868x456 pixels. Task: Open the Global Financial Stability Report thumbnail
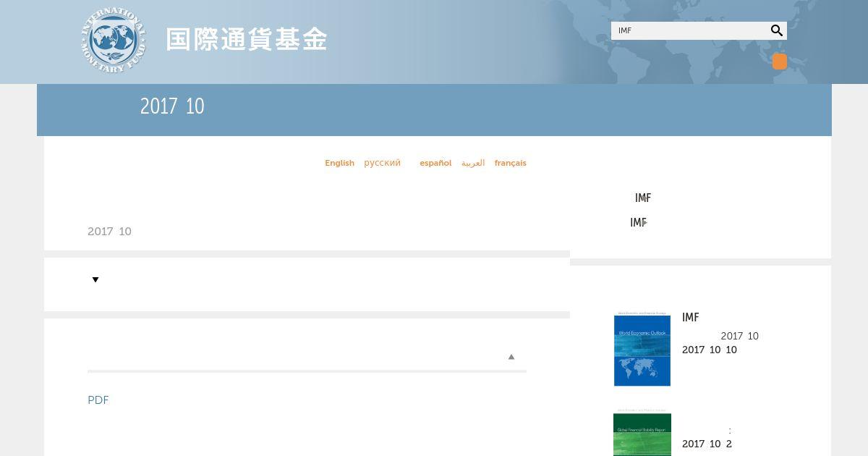click(642, 433)
